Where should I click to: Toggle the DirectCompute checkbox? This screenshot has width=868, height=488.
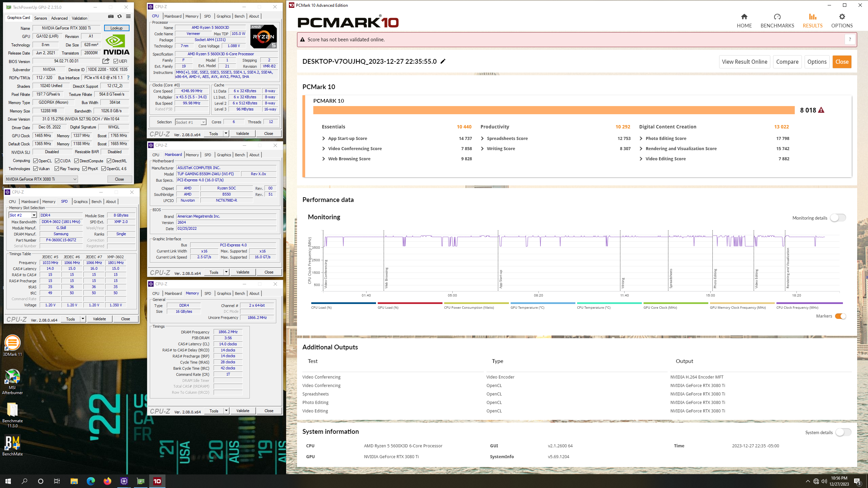pyautogui.click(x=76, y=161)
